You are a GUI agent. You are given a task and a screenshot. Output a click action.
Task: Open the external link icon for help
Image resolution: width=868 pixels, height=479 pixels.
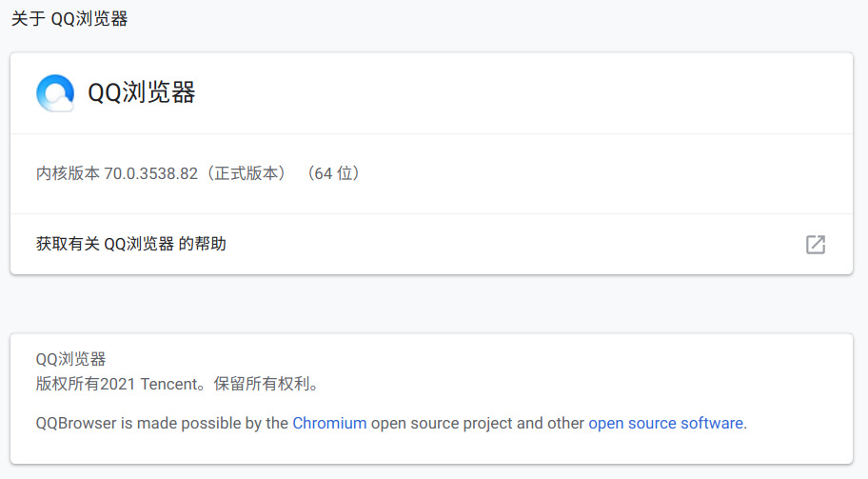click(x=816, y=244)
